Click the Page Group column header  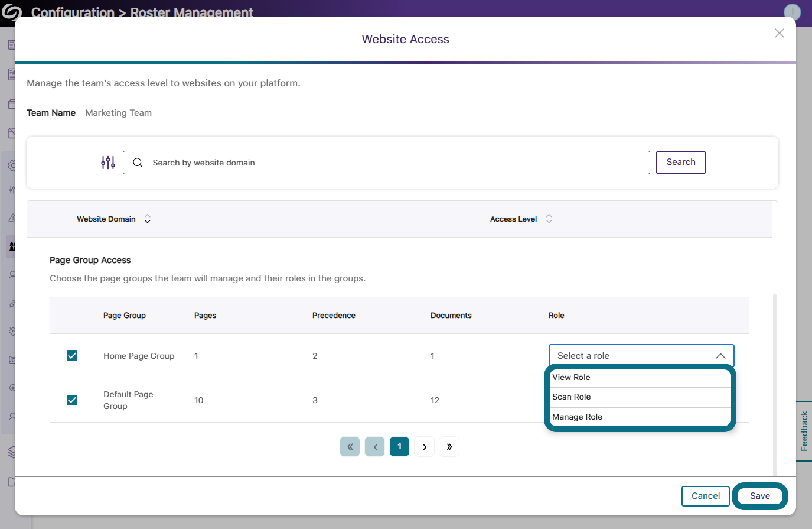click(x=125, y=316)
